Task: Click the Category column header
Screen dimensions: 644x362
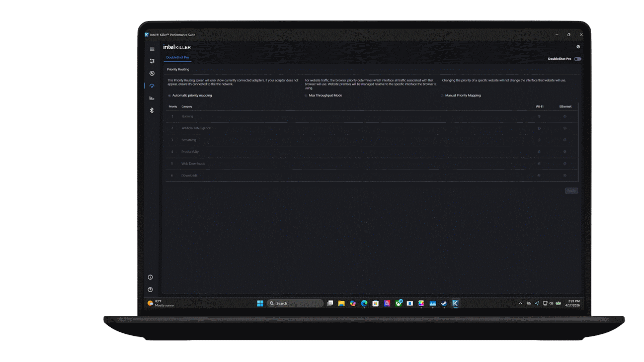Action: tap(187, 107)
